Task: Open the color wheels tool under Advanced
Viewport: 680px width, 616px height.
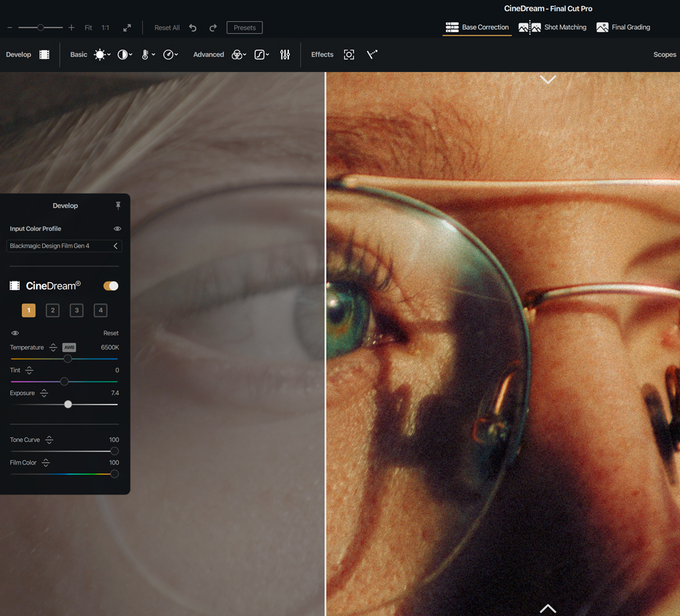Action: [x=238, y=54]
